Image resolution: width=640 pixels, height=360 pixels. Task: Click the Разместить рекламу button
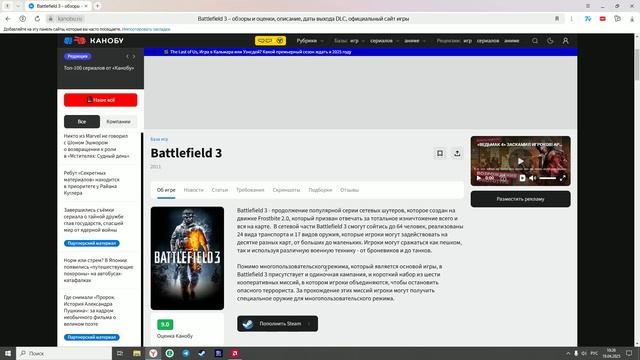coord(520,199)
